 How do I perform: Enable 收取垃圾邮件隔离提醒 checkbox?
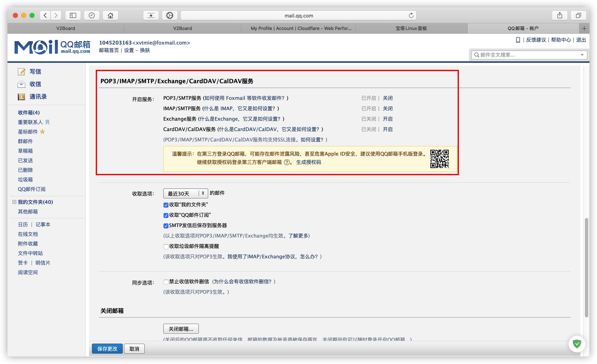[166, 247]
